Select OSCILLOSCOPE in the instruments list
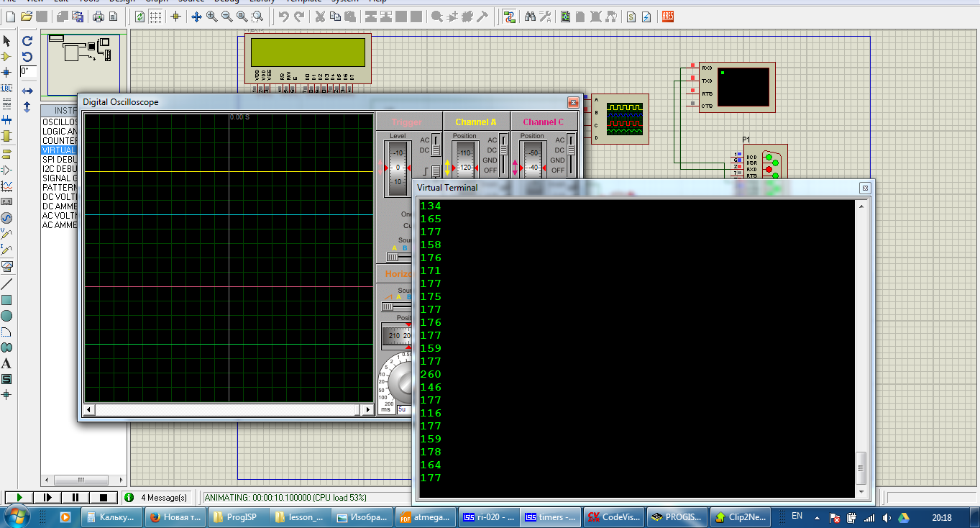 pos(60,122)
